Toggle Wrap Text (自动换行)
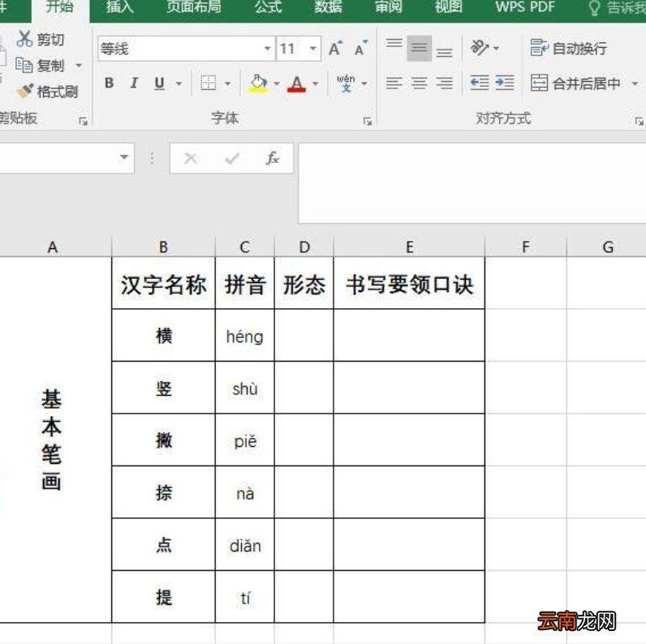The height and width of the screenshot is (644, 646). (x=569, y=48)
